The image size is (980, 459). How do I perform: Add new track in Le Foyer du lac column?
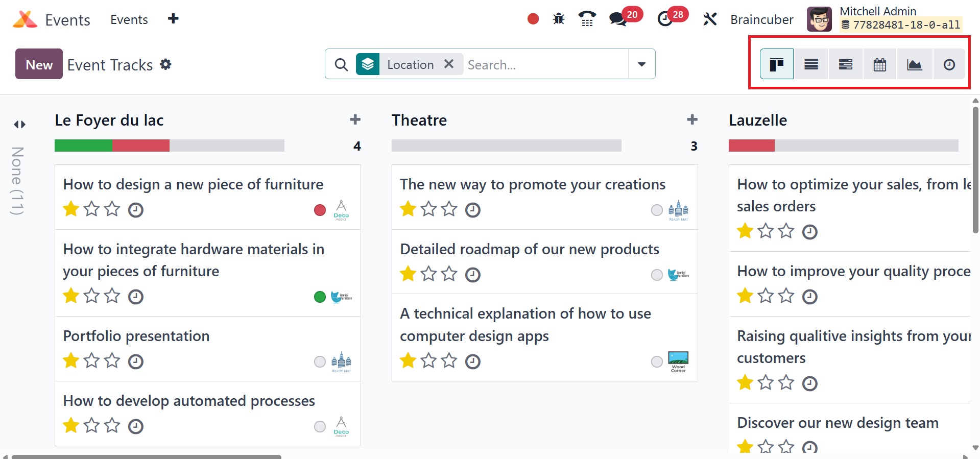click(x=355, y=120)
